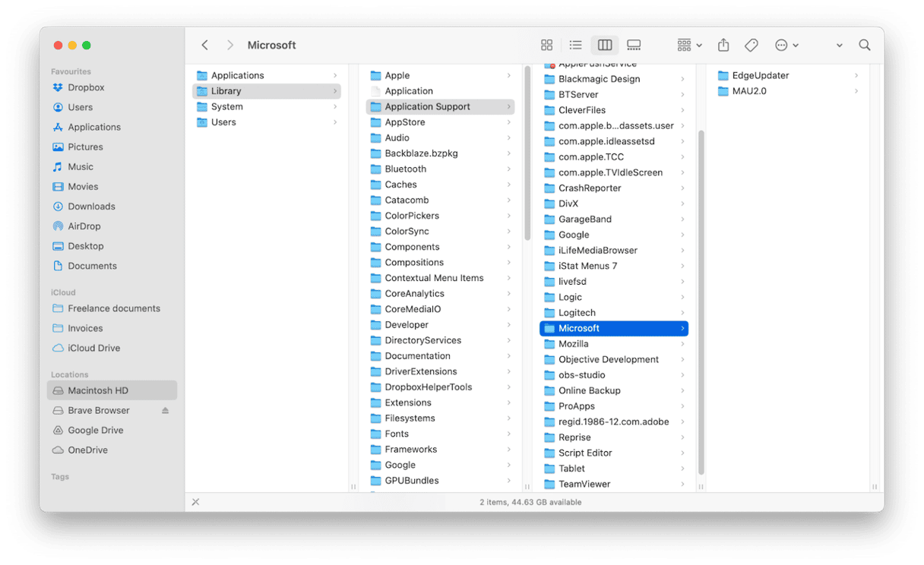The image size is (924, 565).
Task: Open the Finder search
Action: [865, 46]
